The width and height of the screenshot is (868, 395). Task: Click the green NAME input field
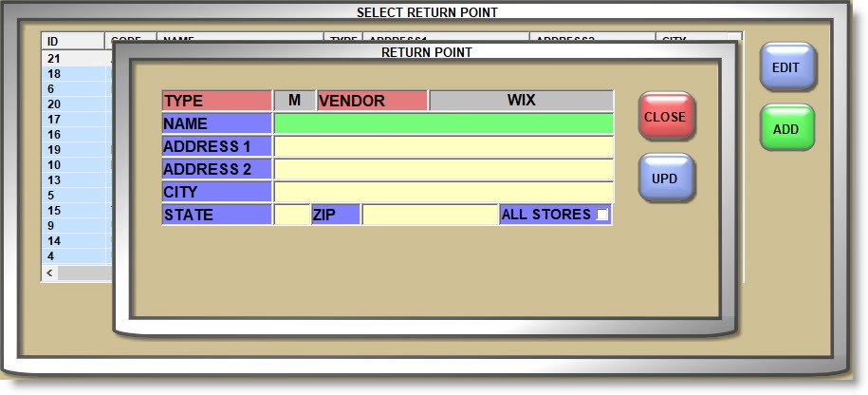pos(443,123)
